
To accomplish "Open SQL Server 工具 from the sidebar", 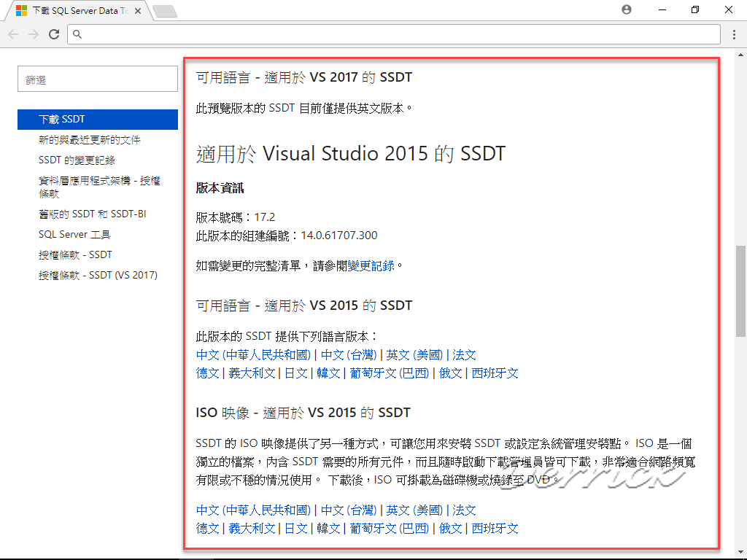I will point(75,233).
